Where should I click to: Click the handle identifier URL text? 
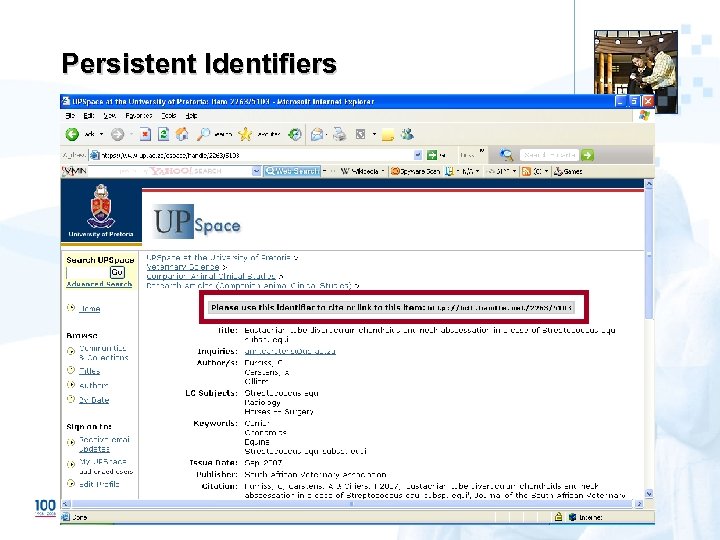[x=499, y=308]
